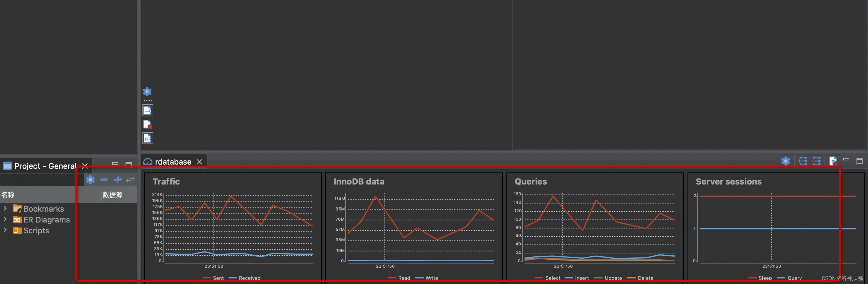Click the Delete legend entry in Queries
This screenshot has height=284, width=868.
tap(640, 278)
